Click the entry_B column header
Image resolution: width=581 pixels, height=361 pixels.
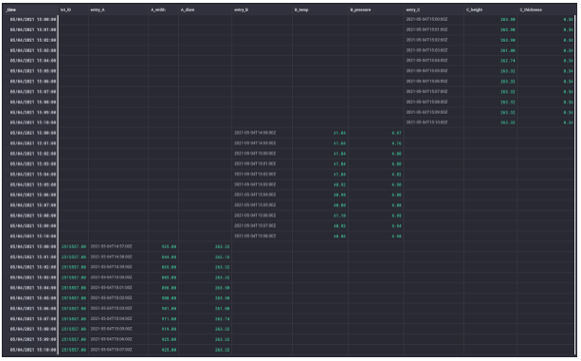241,10
